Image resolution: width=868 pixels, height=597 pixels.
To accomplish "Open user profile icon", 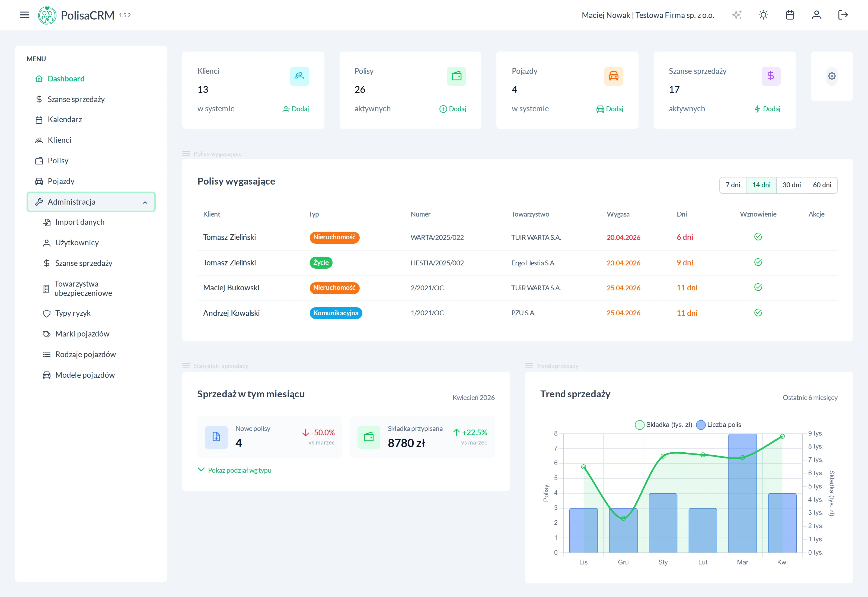I will tap(816, 15).
